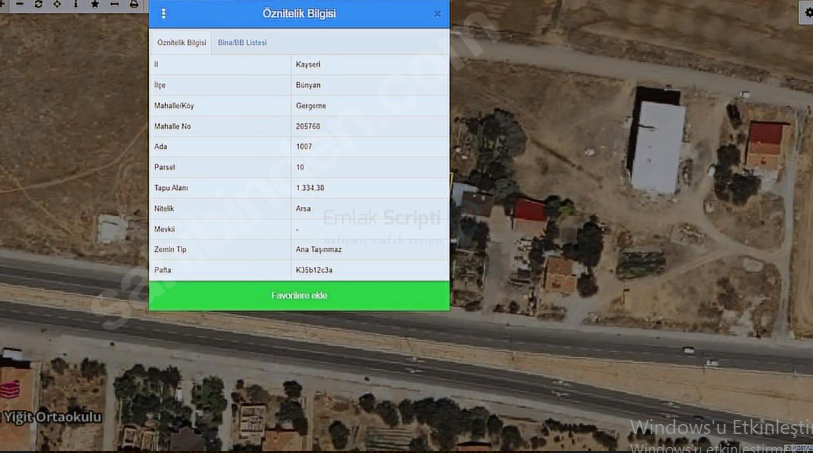Screen dimensions: 813x453
Task: Click the print icon in toolbar
Action: point(134,4)
